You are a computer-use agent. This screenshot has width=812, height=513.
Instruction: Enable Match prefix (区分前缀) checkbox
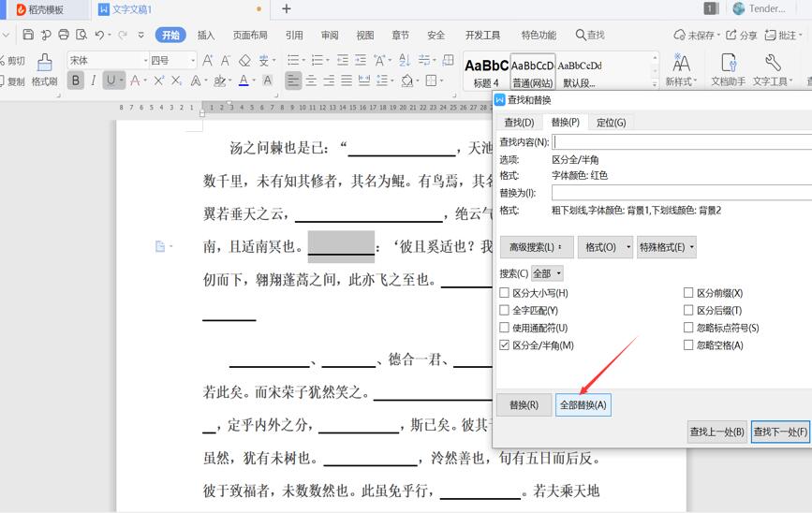688,293
